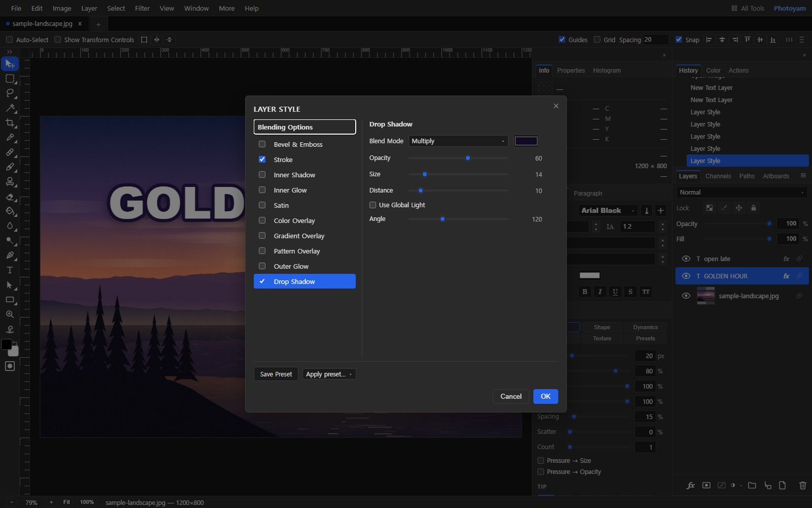Image resolution: width=812 pixels, height=508 pixels.
Task: Switch to the Histogram tab
Action: coord(607,71)
